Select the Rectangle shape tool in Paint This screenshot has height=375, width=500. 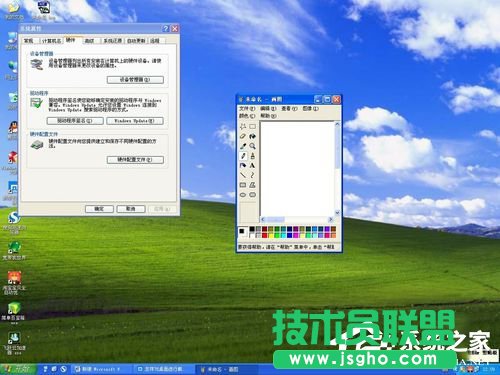tap(243, 185)
